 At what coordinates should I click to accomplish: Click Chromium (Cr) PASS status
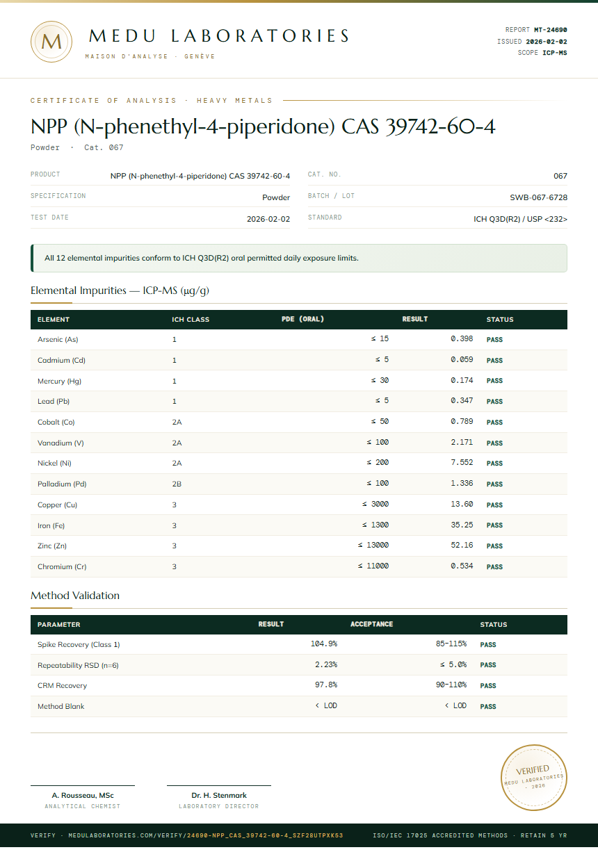click(494, 567)
